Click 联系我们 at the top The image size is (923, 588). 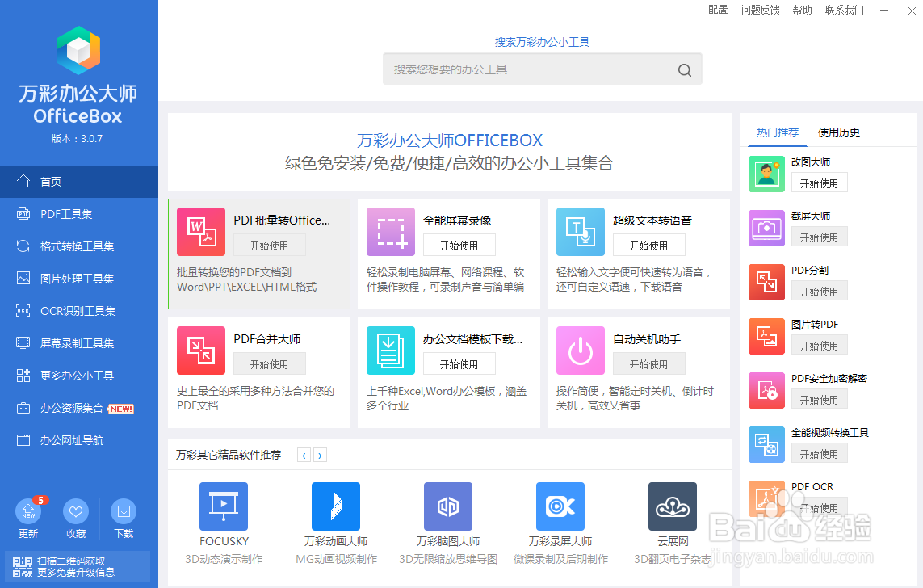[845, 10]
